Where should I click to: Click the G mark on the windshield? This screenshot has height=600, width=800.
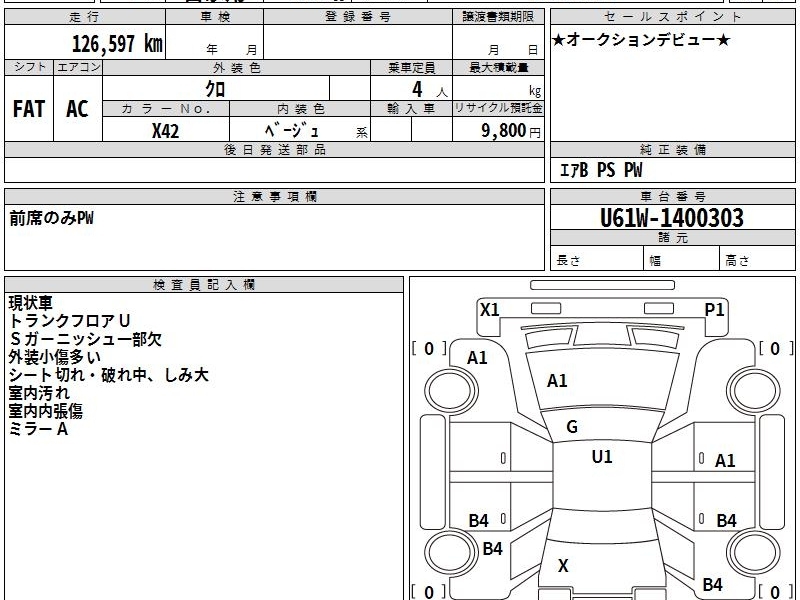[x=572, y=427]
